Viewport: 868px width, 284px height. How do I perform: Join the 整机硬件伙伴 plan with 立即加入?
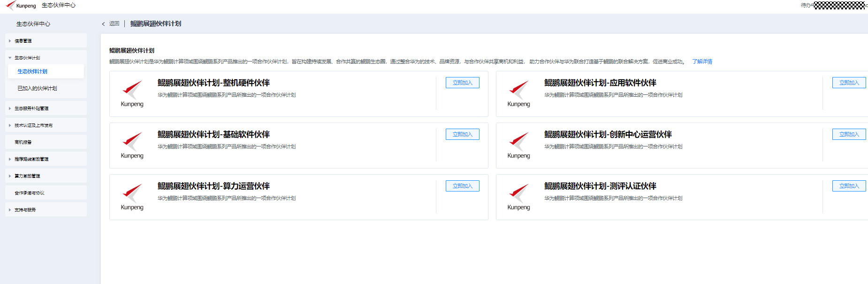coord(463,83)
